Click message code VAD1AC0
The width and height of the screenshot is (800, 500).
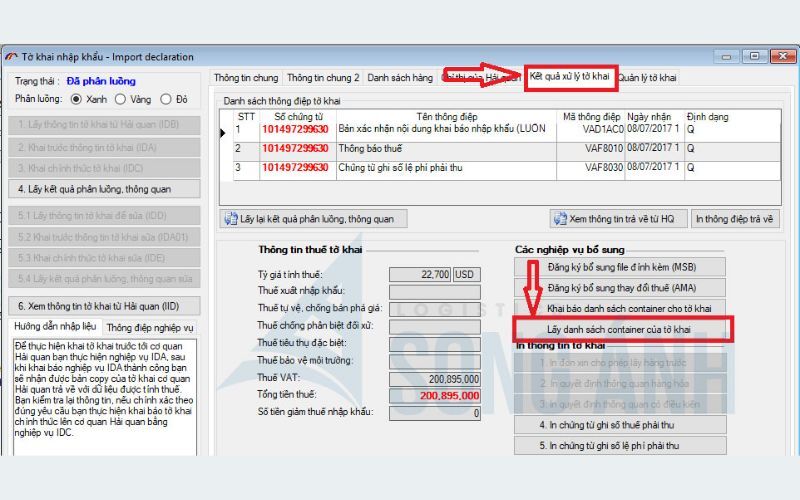point(603,129)
